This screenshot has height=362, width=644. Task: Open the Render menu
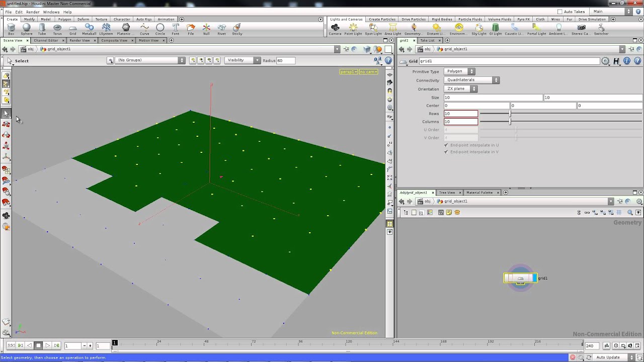point(33,12)
